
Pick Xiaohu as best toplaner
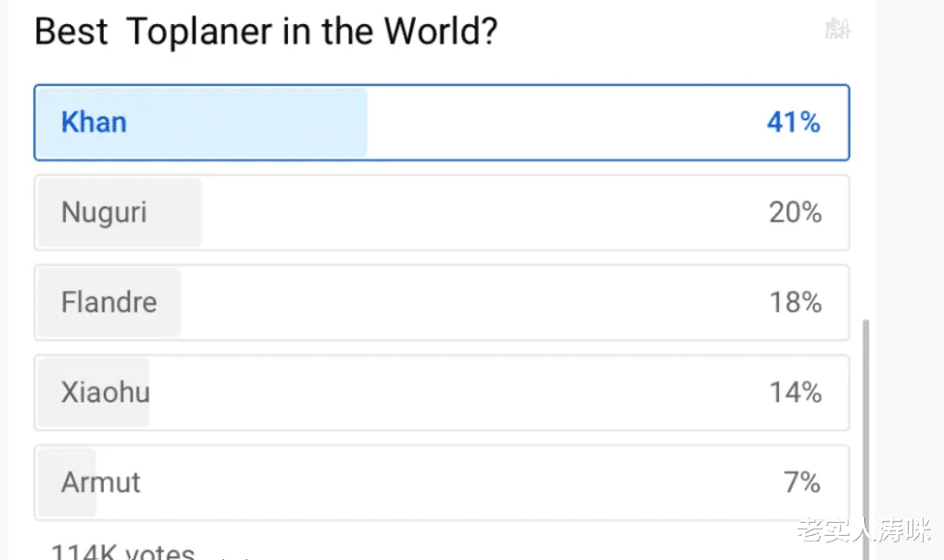tap(441, 392)
